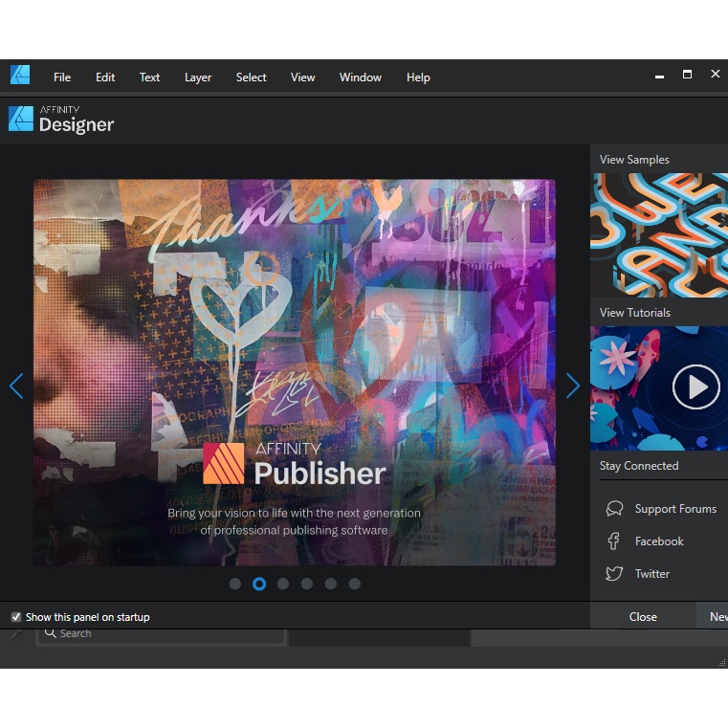Click the search magnifier icon
Screen dimensions: 728x728
pyautogui.click(x=50, y=633)
